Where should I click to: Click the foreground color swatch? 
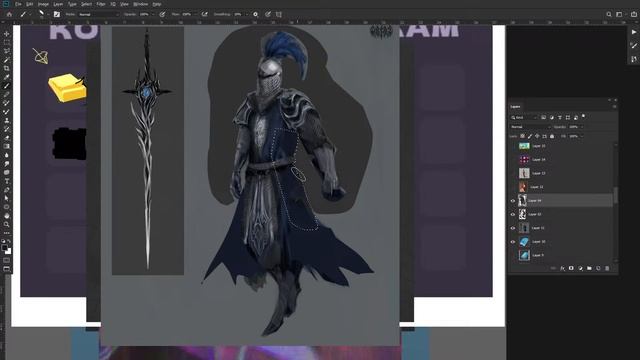point(4,247)
